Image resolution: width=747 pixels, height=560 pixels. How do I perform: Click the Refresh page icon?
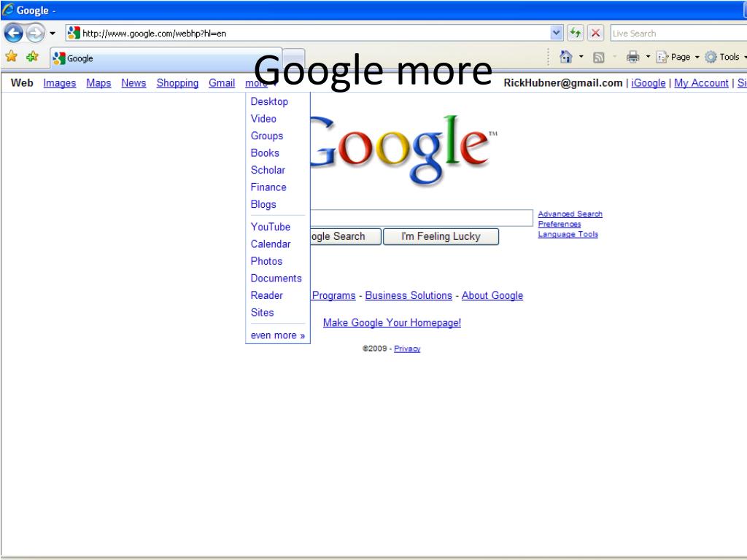tap(576, 33)
